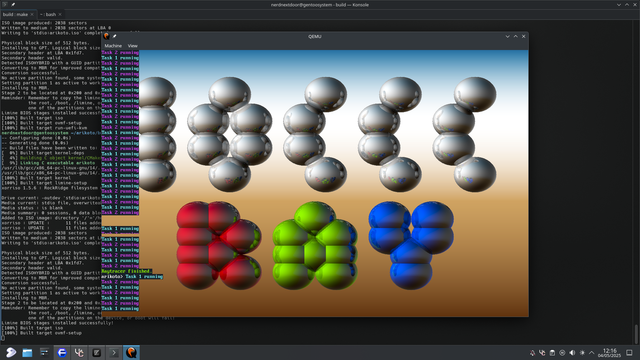Click the muted notifications bell tray icon

point(532,353)
